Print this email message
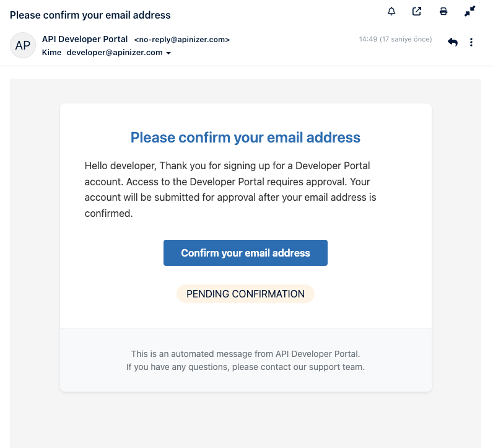Image resolution: width=493 pixels, height=448 pixels. point(443,11)
